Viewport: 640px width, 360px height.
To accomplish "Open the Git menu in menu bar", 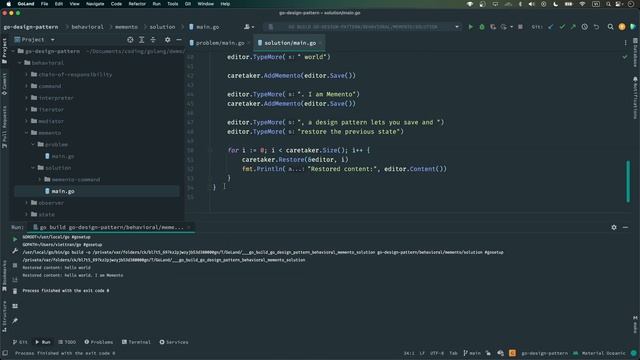I will point(188,4).
